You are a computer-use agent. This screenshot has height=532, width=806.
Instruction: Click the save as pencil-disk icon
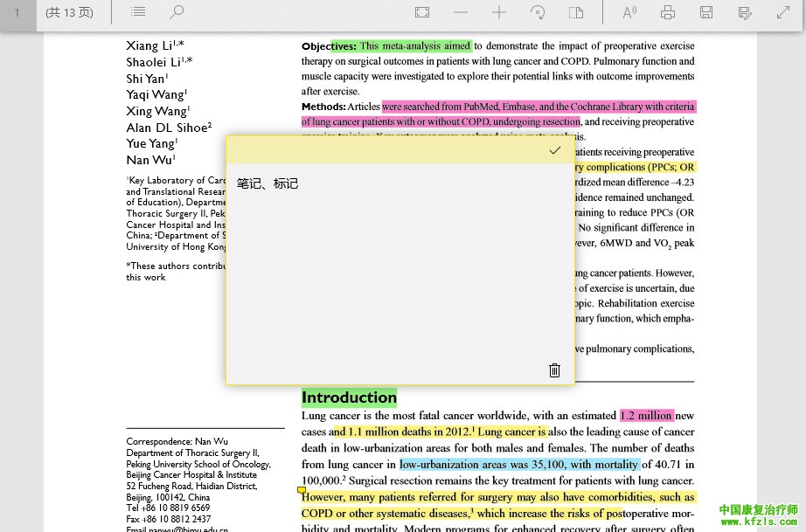click(745, 12)
